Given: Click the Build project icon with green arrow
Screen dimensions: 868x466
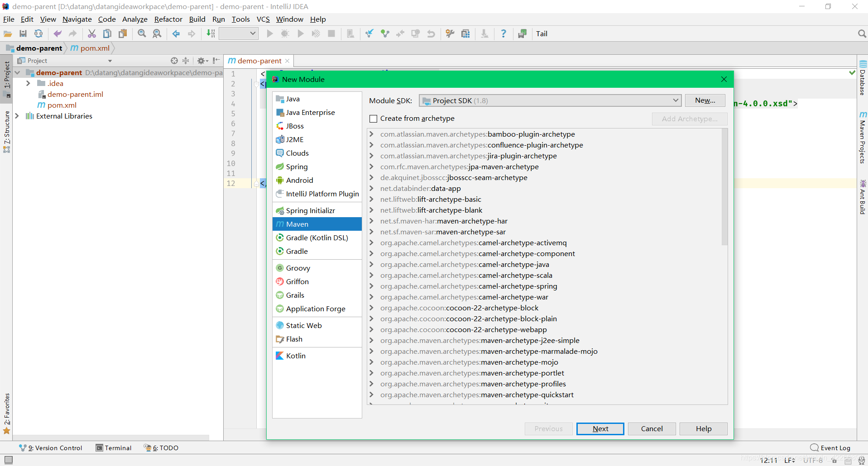Looking at the screenshot, I should pos(211,33).
